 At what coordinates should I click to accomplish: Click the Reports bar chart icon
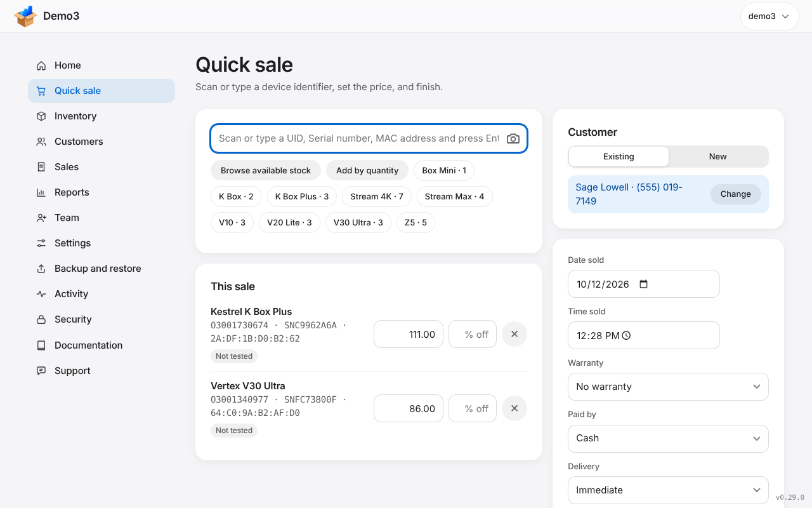[x=41, y=192]
